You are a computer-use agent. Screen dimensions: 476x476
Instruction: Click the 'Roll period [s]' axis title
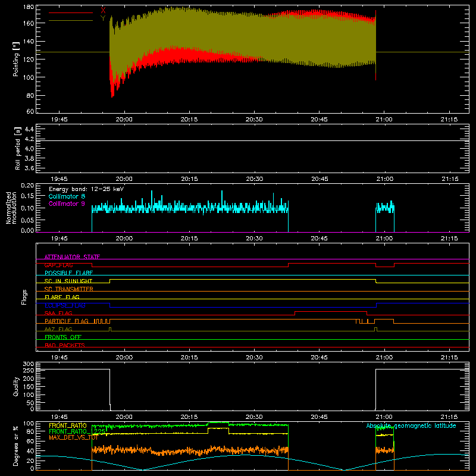coord(17,149)
